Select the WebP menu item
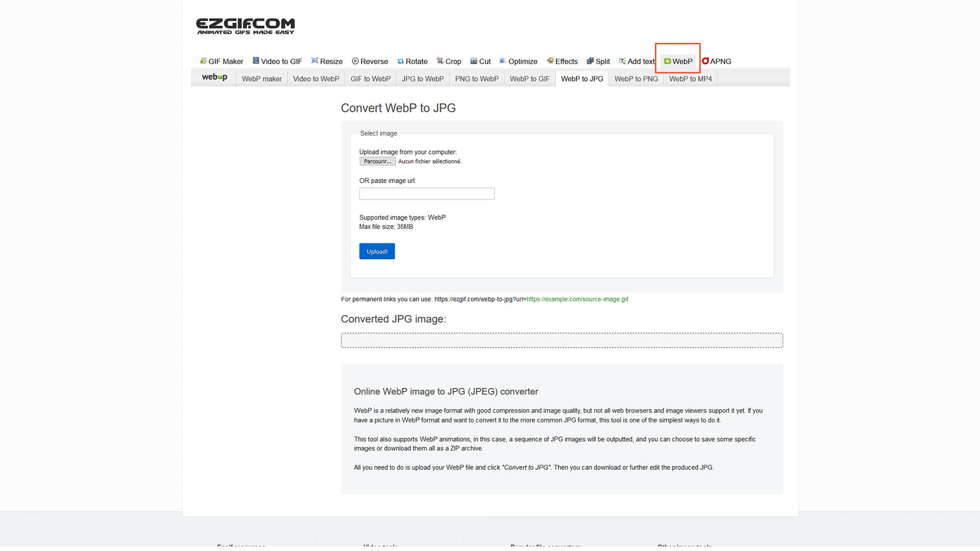Viewport: 980px width, 551px height. pyautogui.click(x=678, y=61)
